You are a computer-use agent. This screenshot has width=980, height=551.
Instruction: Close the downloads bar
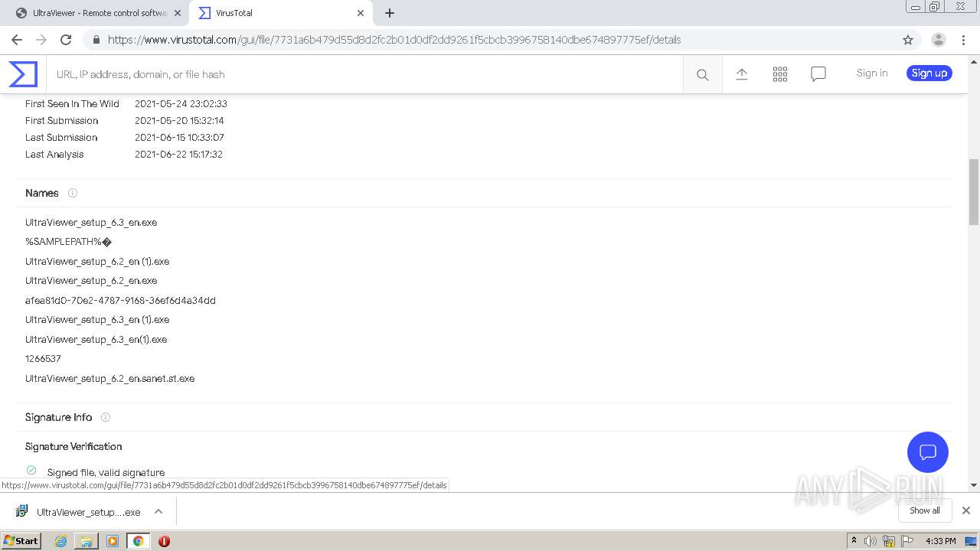tap(966, 510)
